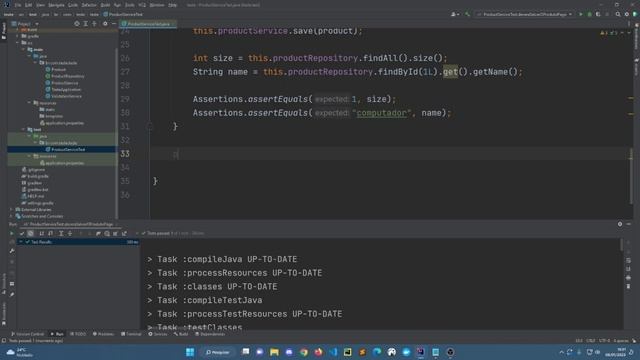Collapse the test folder in project tree
The image size is (640, 360).
click(24, 129)
